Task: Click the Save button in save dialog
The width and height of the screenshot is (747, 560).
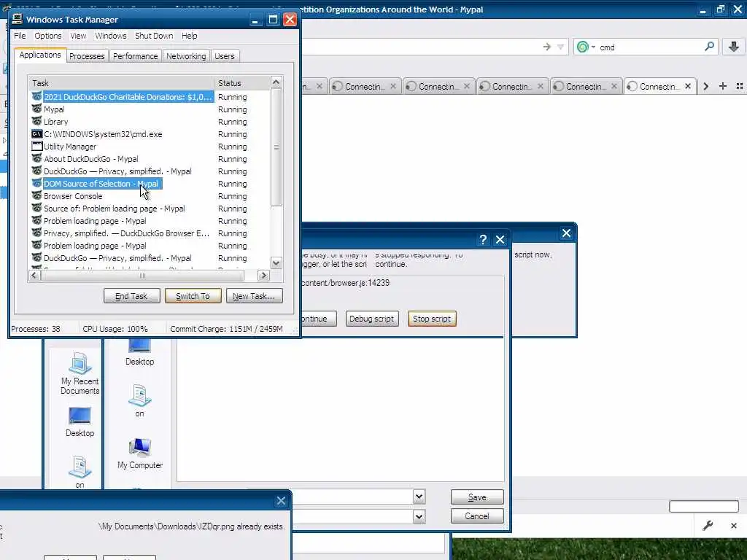Action: pos(477,497)
